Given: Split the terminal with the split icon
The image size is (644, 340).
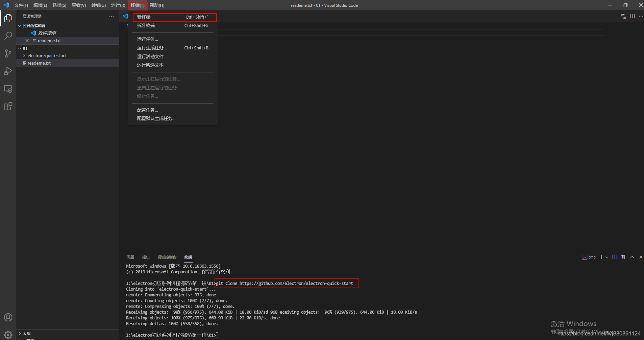Looking at the screenshot, I should (614, 257).
